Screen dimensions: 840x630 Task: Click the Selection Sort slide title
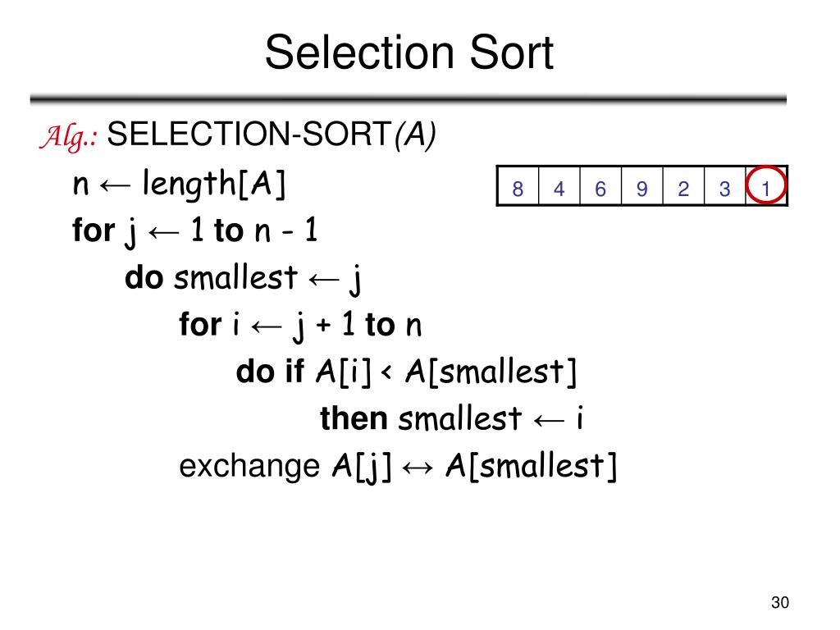click(x=409, y=52)
